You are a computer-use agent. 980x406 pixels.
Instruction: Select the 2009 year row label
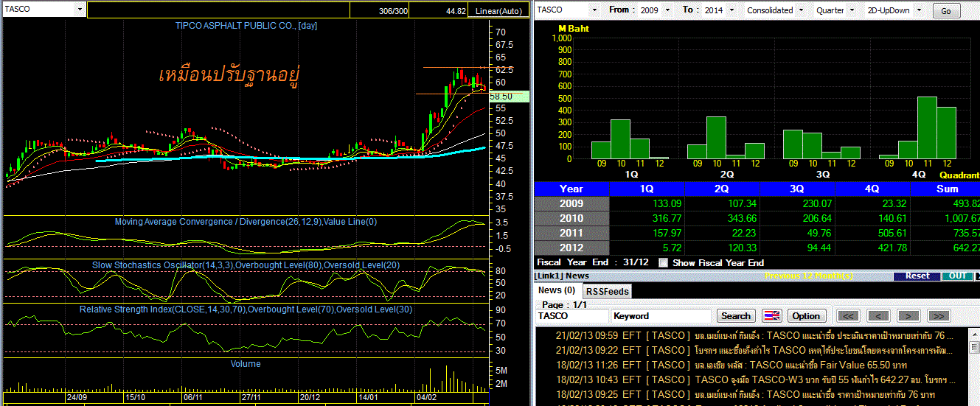(x=571, y=203)
